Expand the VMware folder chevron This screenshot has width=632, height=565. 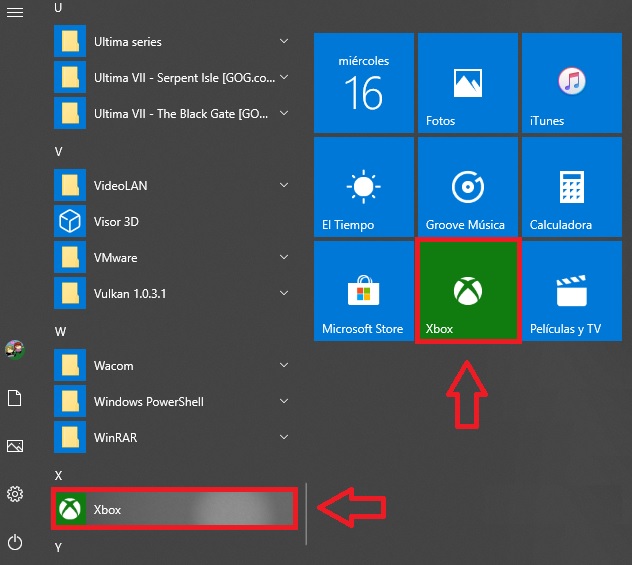[x=284, y=257]
